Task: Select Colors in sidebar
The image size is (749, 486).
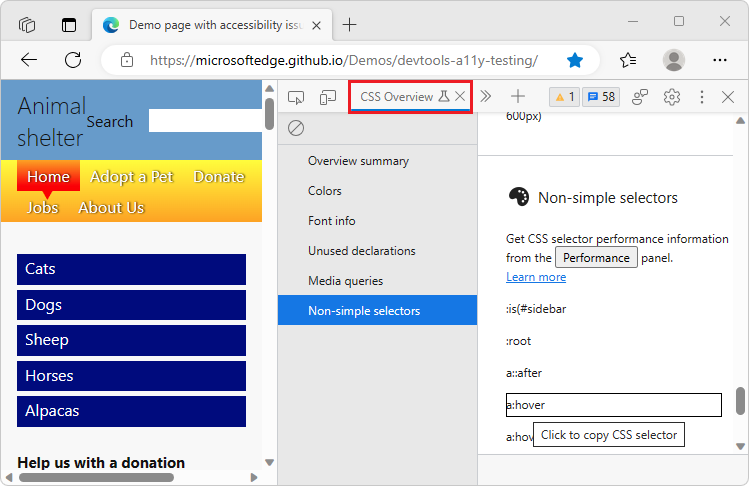Action: tap(377, 191)
